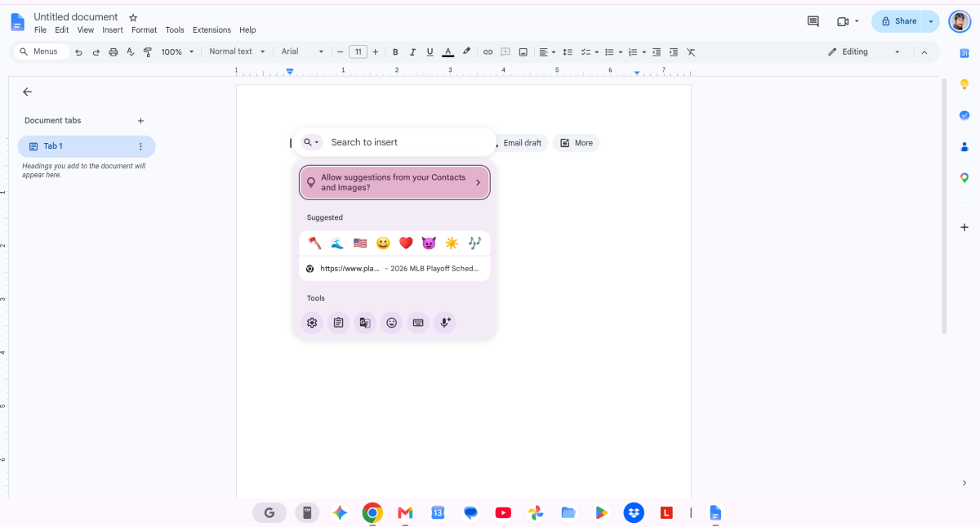
Task: Open comment history icon
Action: click(813, 21)
